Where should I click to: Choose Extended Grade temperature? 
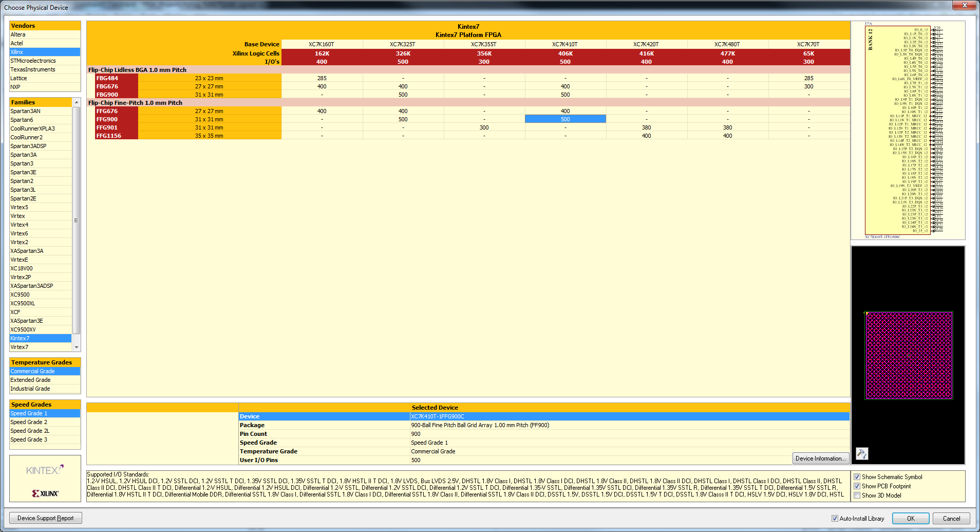click(x=45, y=380)
